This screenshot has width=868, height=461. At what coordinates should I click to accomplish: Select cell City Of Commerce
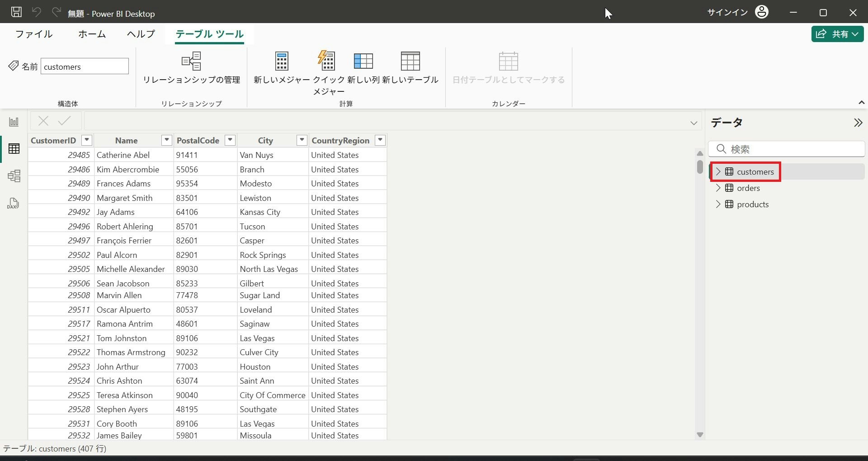(273, 395)
